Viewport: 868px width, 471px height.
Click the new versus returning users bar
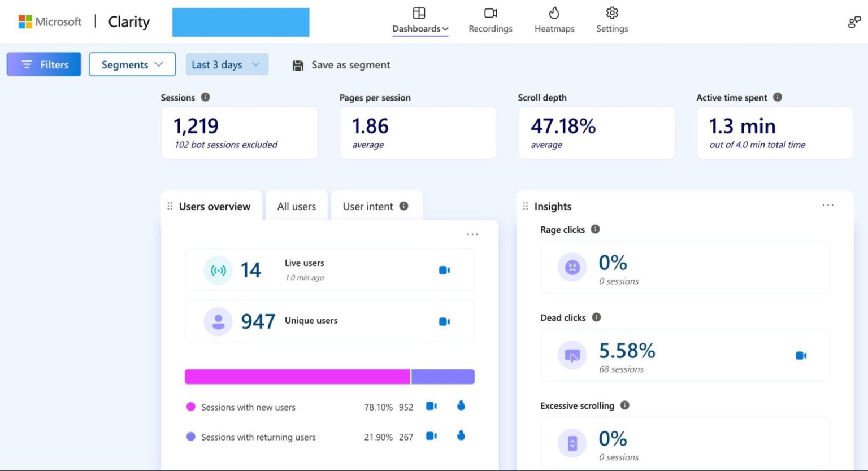coord(329,376)
